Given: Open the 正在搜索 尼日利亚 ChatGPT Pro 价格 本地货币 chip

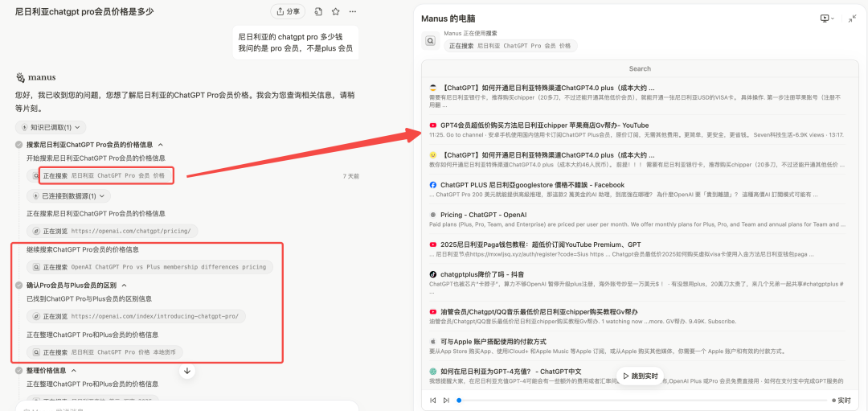Looking at the screenshot, I should coord(104,351).
